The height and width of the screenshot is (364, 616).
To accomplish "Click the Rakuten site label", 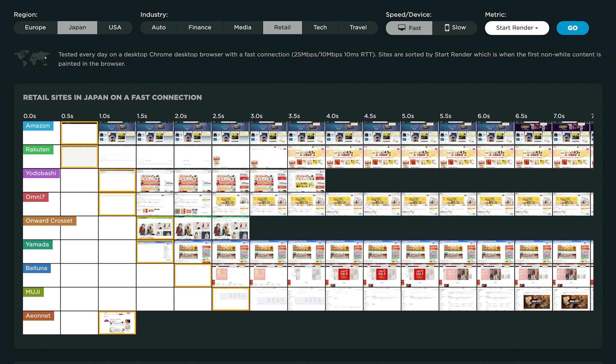I will (38, 149).
